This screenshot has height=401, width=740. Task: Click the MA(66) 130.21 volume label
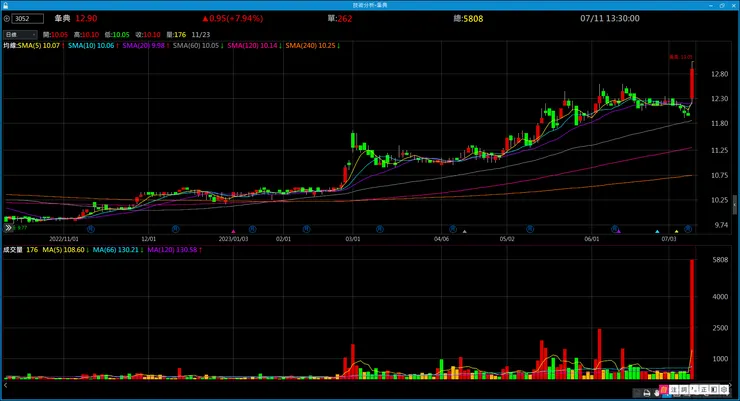[116, 250]
